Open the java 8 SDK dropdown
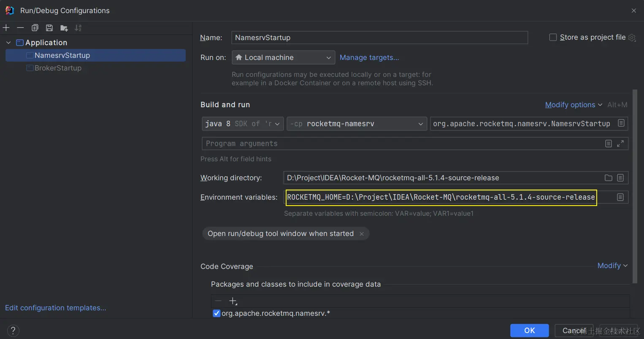The image size is (644, 339). (242, 124)
